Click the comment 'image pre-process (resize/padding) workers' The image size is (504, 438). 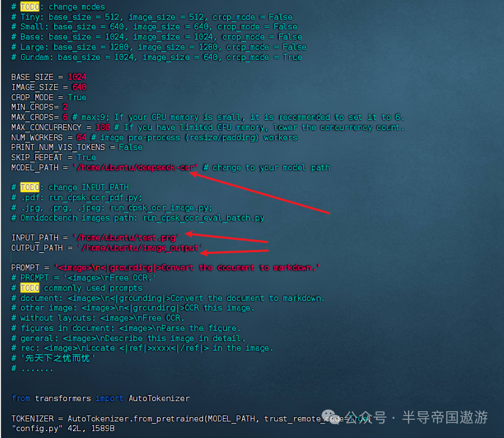pos(199,138)
